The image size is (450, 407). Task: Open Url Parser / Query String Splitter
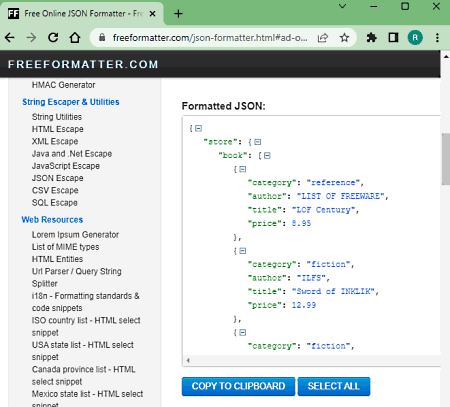click(x=77, y=277)
